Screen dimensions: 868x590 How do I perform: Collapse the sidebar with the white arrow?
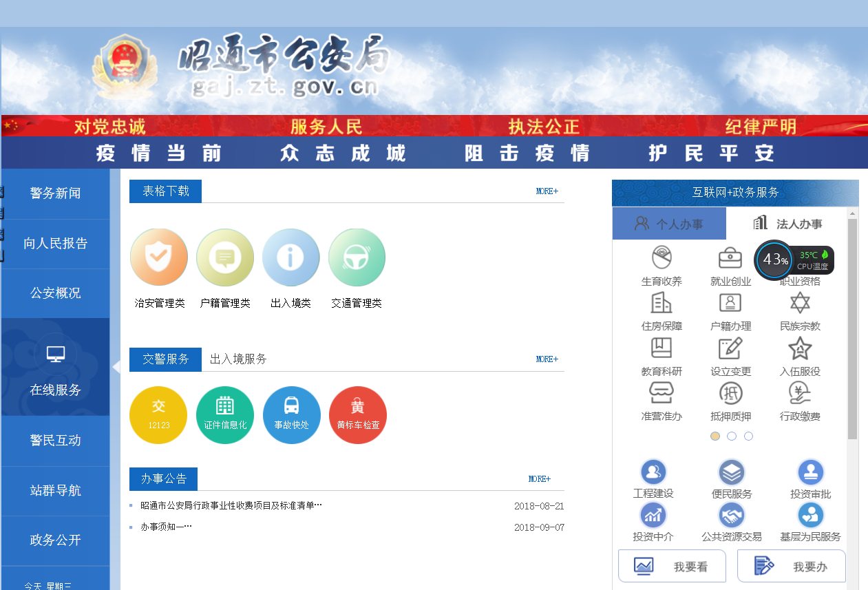pyautogui.click(x=116, y=367)
